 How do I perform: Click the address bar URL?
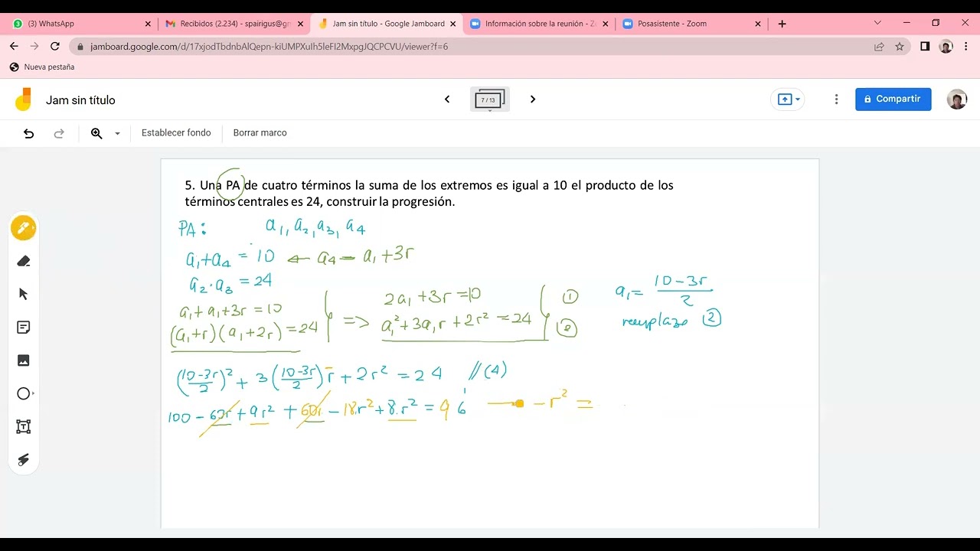(269, 47)
